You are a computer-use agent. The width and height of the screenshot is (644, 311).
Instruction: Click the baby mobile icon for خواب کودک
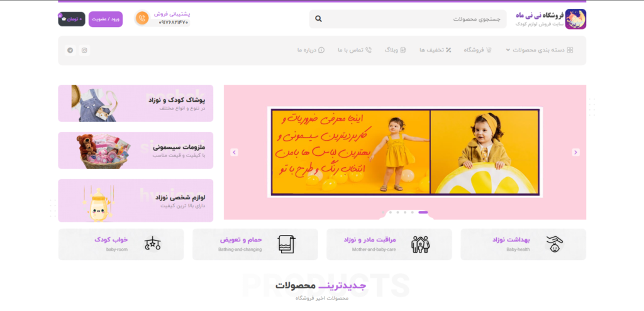pyautogui.click(x=153, y=244)
